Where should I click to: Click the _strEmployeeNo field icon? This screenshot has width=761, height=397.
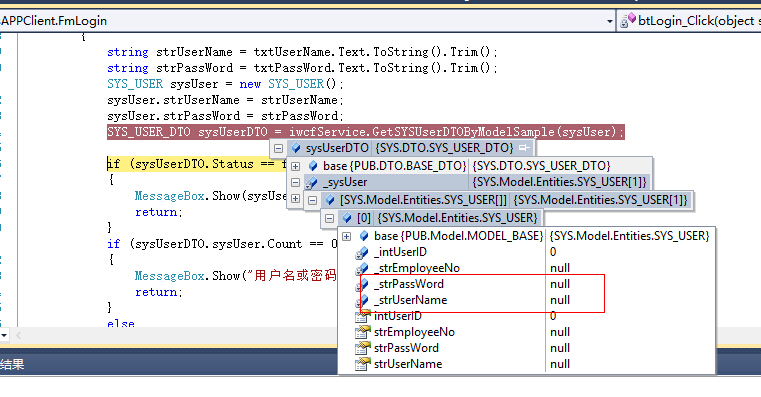coord(362,269)
